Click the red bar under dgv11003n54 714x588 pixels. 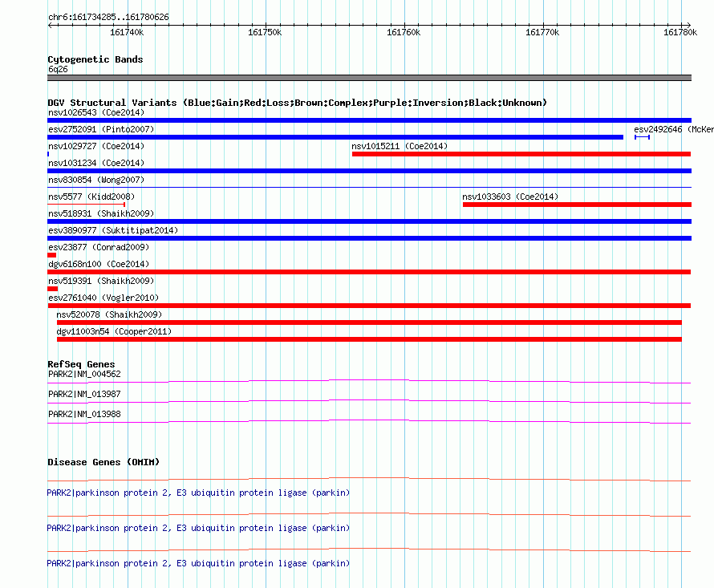(x=369, y=339)
